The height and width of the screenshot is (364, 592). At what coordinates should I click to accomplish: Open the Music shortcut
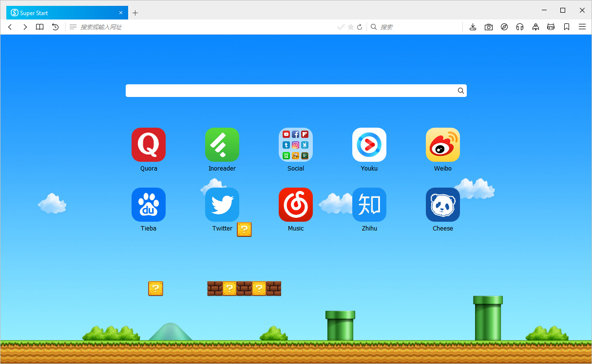pos(296,205)
